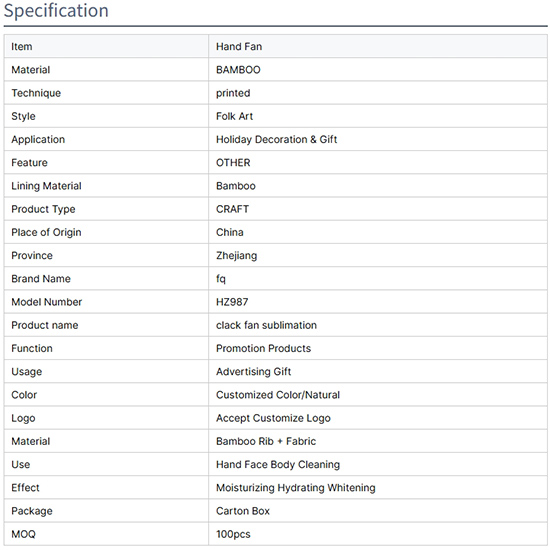
Task: Click the Folk Art style value
Action: point(234,116)
